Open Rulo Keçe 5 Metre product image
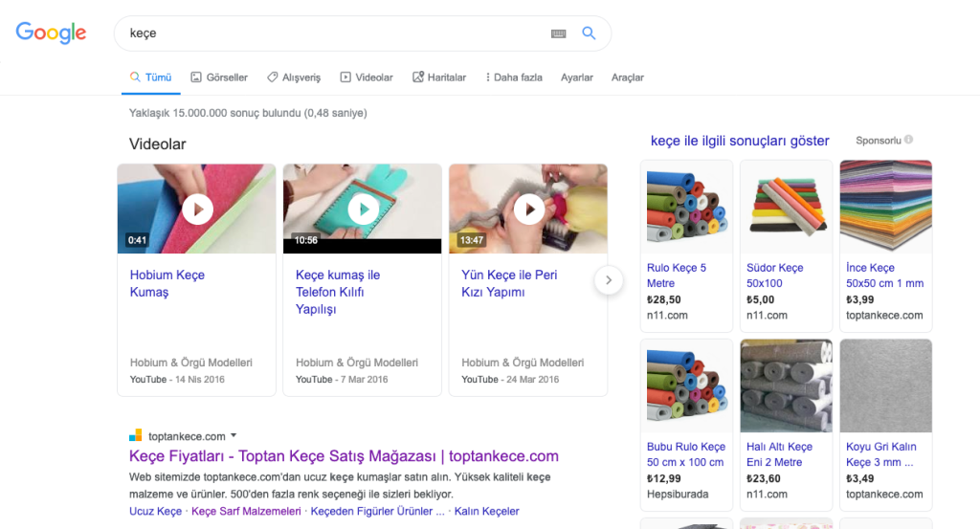The width and height of the screenshot is (980, 529). pyautogui.click(x=687, y=207)
